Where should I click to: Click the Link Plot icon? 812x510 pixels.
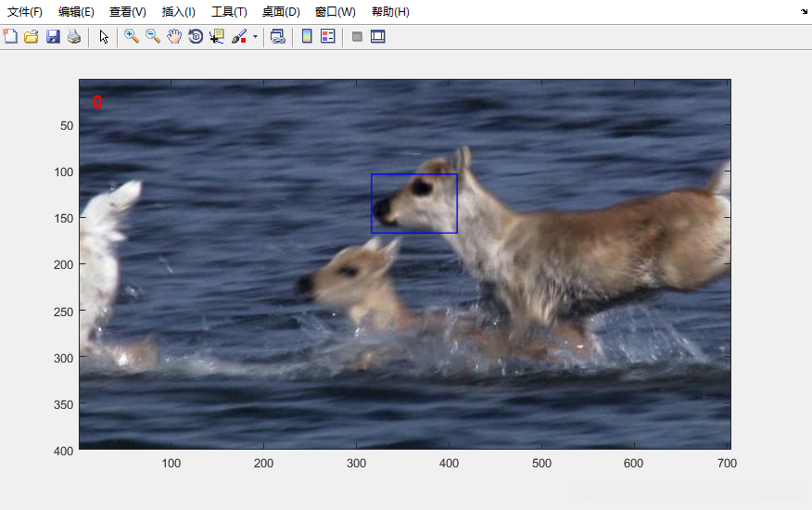[x=277, y=37]
